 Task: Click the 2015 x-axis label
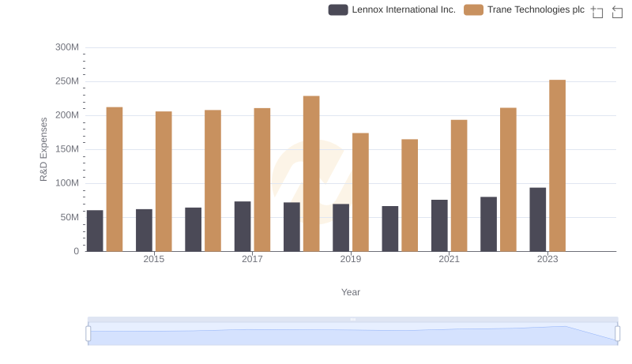point(153,259)
